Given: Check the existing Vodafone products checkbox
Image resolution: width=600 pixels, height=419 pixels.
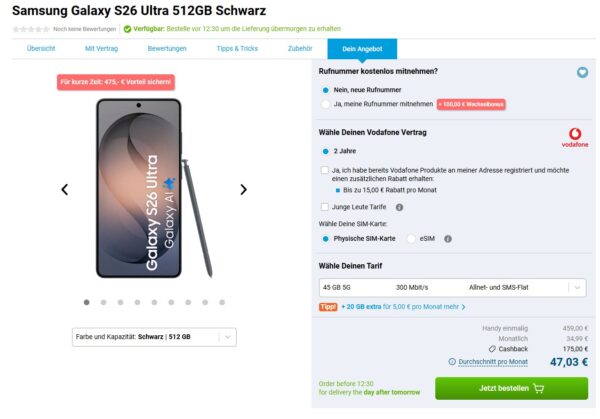Looking at the screenshot, I should tap(325, 170).
